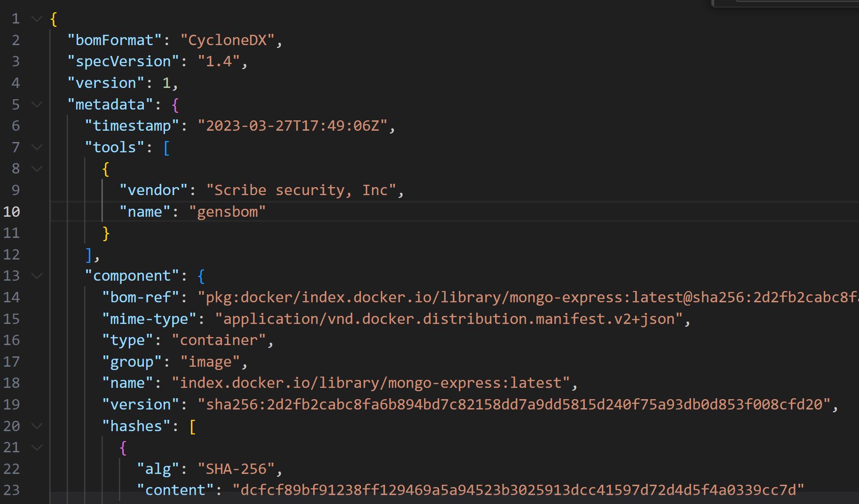Click the "type" key

click(x=128, y=340)
